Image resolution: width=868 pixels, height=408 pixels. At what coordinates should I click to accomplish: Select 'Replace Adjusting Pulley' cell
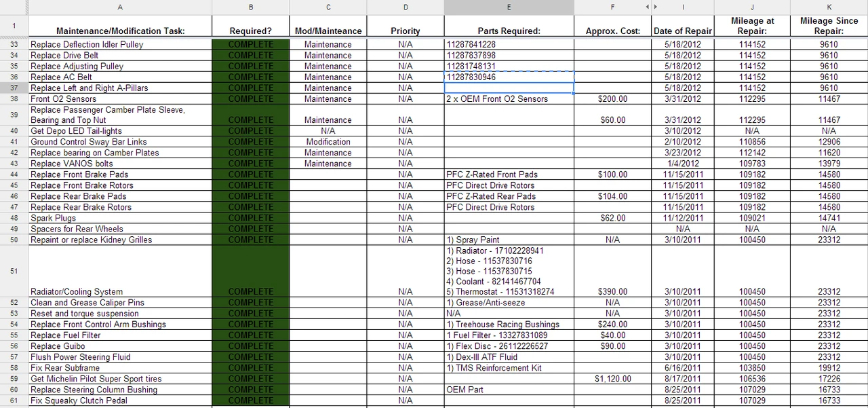(x=120, y=66)
